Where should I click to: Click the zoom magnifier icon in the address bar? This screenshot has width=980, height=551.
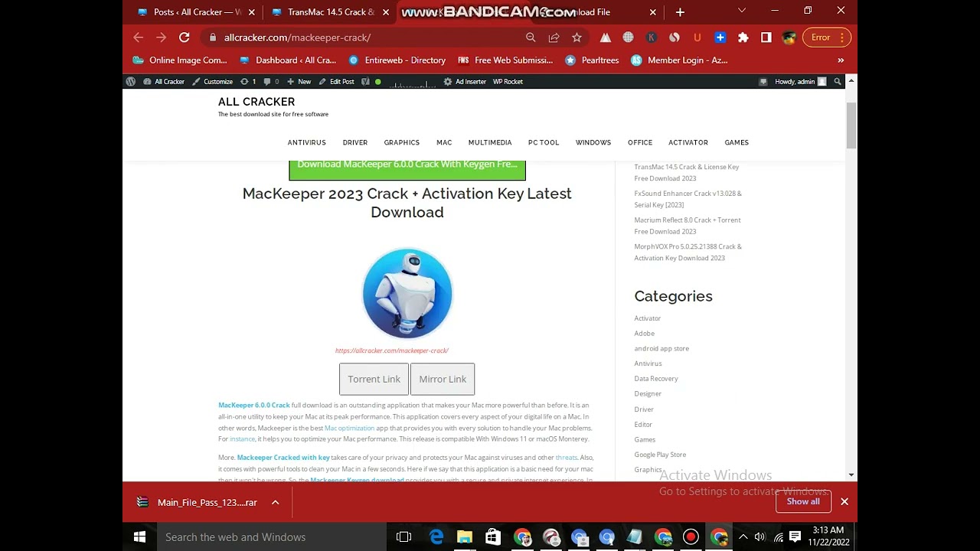coord(531,37)
